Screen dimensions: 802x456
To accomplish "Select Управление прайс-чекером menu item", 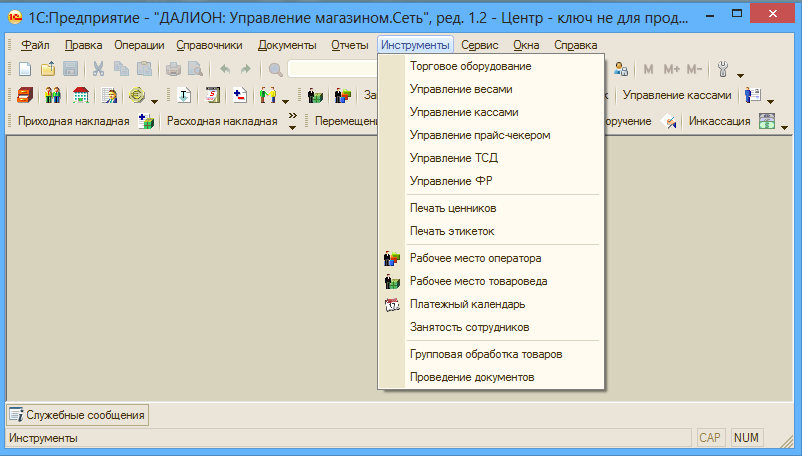I will [x=491, y=135].
